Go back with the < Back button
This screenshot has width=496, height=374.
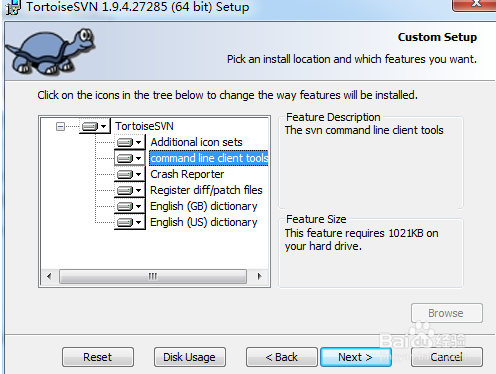282,357
